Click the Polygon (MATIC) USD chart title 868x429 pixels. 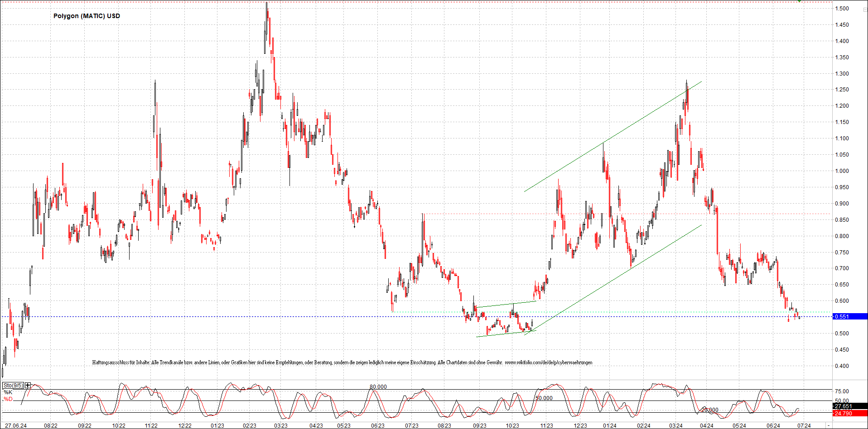click(87, 16)
